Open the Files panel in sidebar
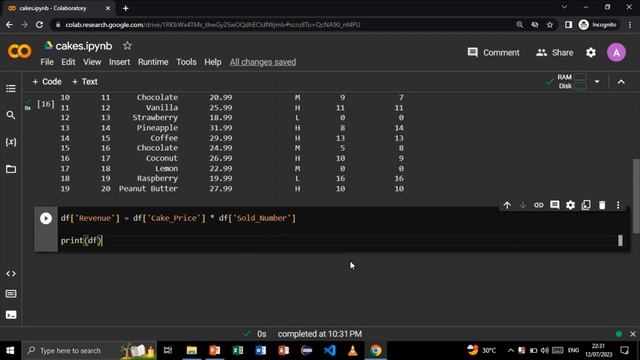Image resolution: width=640 pixels, height=360 pixels. [11, 169]
